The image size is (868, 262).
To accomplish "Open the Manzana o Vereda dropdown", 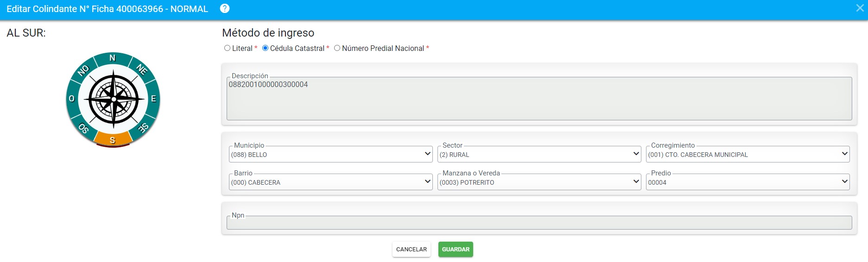I will point(539,182).
